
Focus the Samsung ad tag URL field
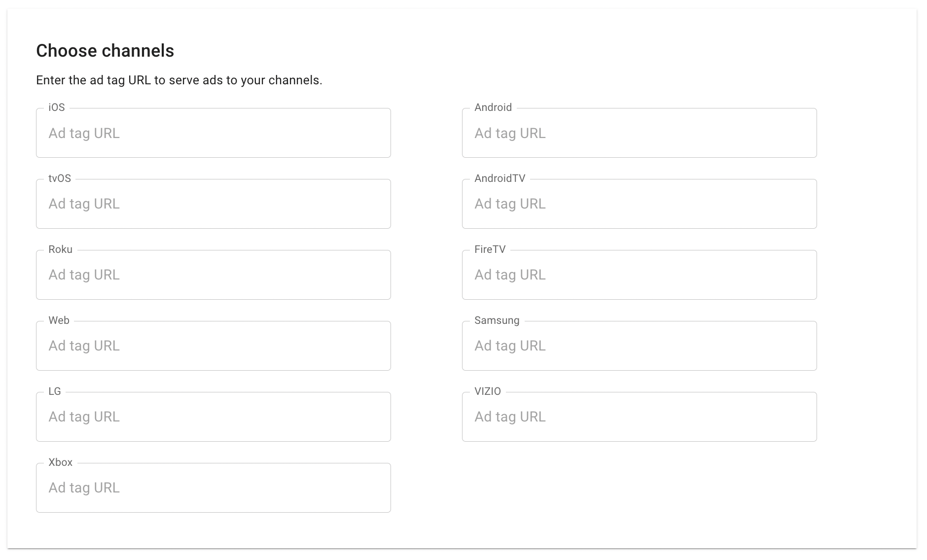coord(640,346)
